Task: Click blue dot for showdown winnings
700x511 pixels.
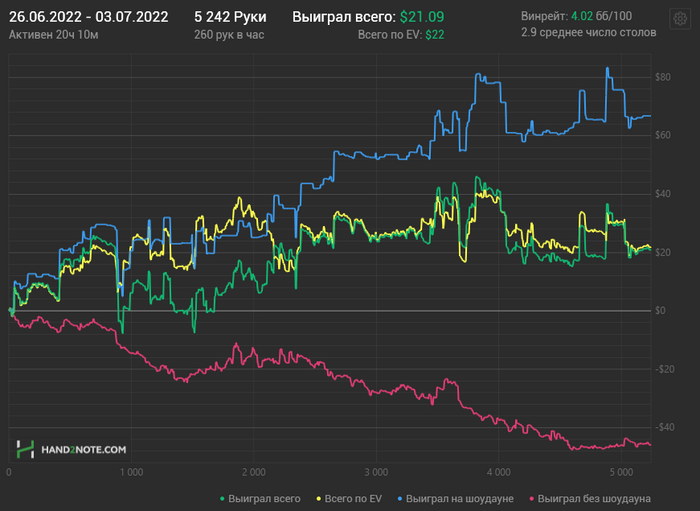Action: pyautogui.click(x=400, y=499)
